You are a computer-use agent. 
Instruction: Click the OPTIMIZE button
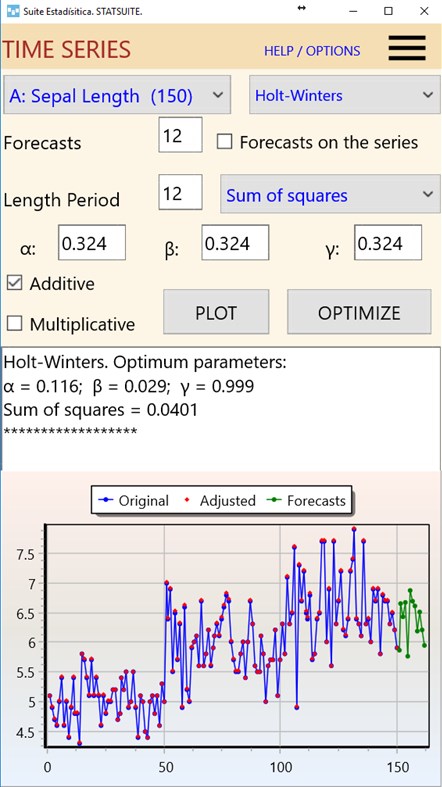click(x=359, y=312)
